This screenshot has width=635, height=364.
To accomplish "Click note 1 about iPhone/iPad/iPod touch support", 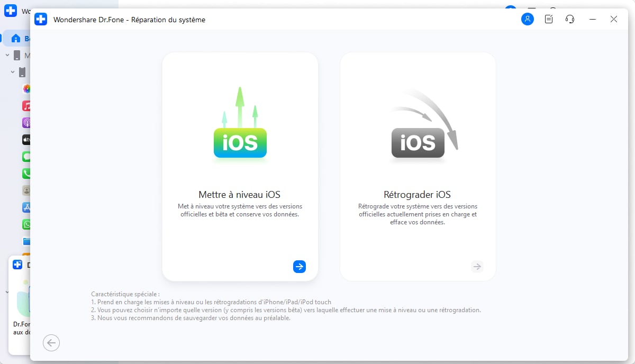I will (x=211, y=302).
